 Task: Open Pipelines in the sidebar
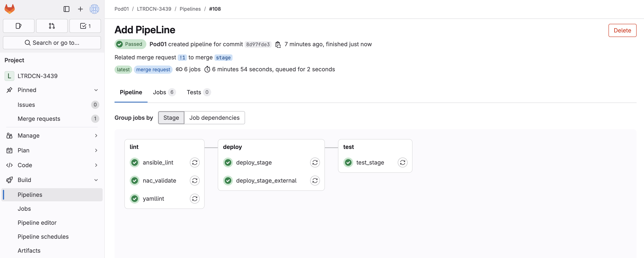tap(52, 195)
